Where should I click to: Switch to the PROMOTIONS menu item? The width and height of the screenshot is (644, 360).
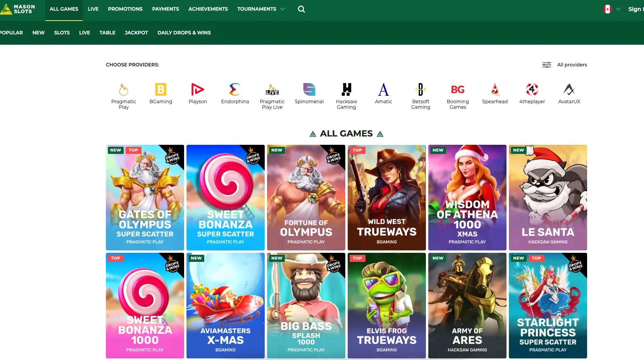tap(125, 9)
